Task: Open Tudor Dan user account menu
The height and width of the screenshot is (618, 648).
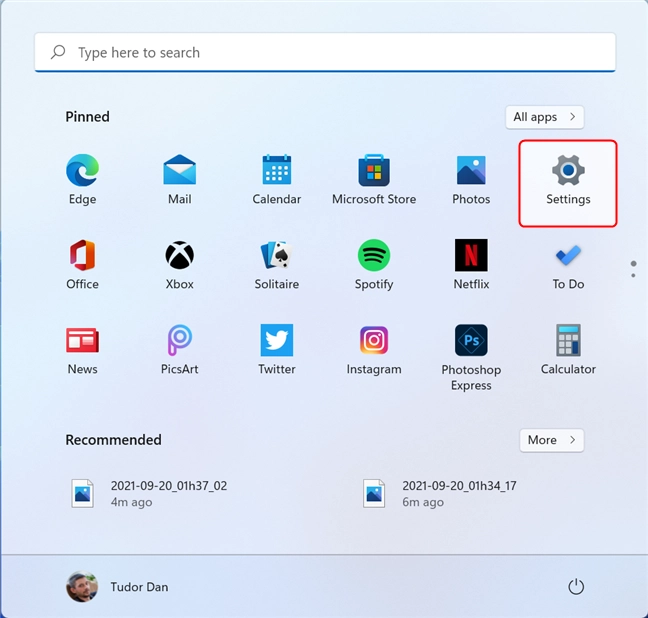Action: coord(117,587)
